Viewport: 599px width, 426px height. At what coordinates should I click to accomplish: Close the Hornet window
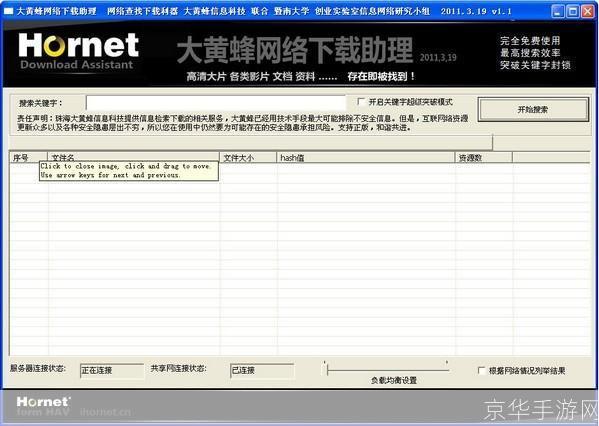(588, 11)
